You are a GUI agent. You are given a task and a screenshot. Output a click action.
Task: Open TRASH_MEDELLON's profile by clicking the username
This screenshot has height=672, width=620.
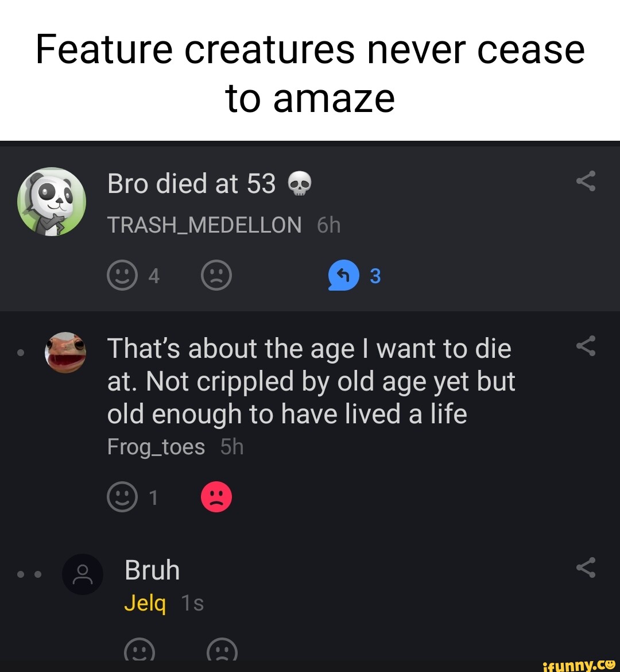pos(204,225)
